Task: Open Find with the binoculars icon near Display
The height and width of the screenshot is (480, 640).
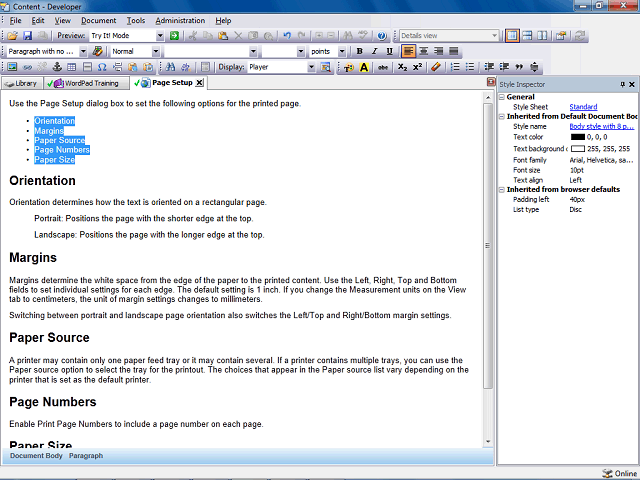Action: point(171,67)
